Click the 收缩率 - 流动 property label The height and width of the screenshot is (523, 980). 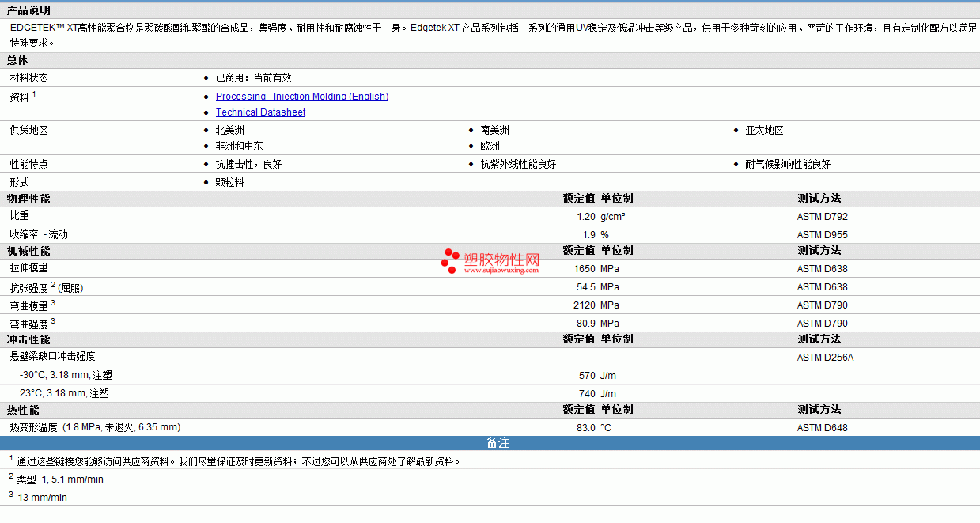click(x=39, y=234)
